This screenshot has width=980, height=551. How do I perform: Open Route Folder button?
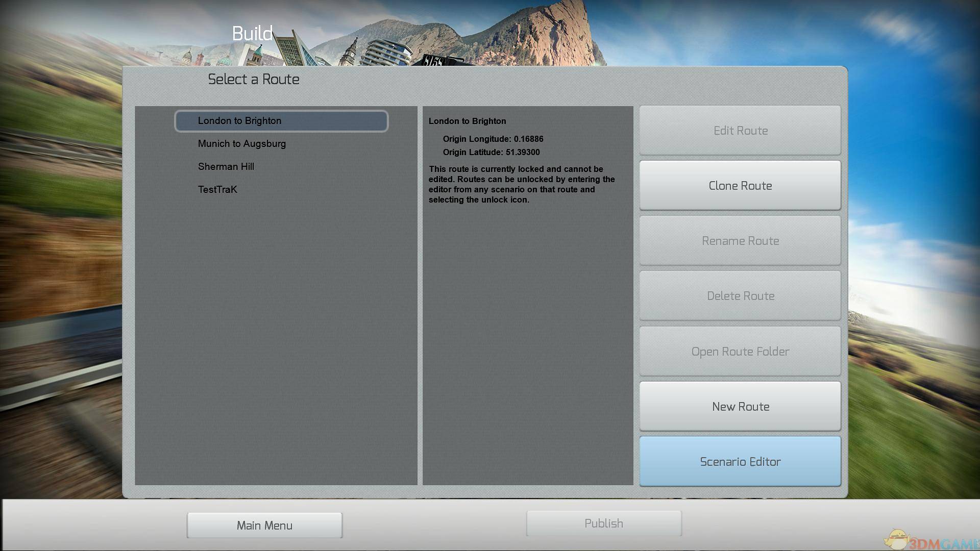pos(740,352)
